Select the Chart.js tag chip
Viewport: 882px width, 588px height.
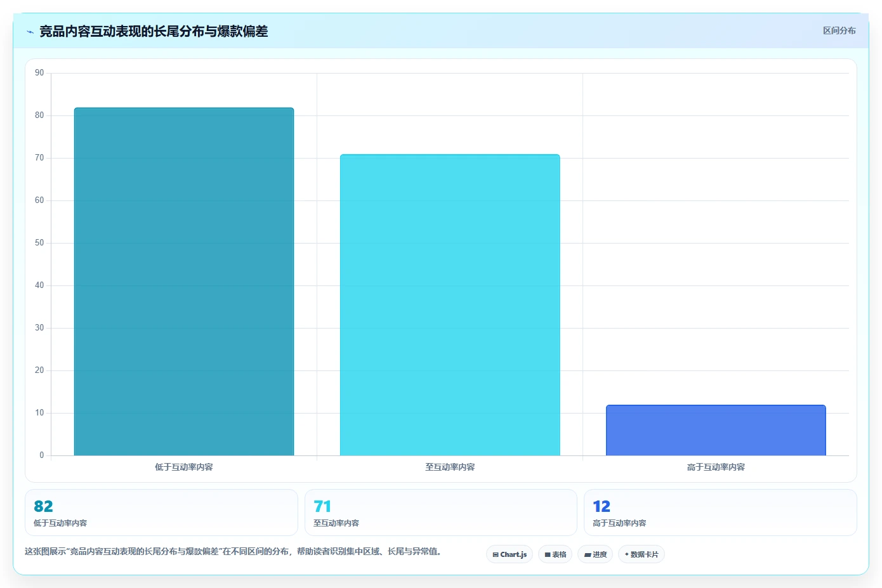pyautogui.click(x=510, y=554)
